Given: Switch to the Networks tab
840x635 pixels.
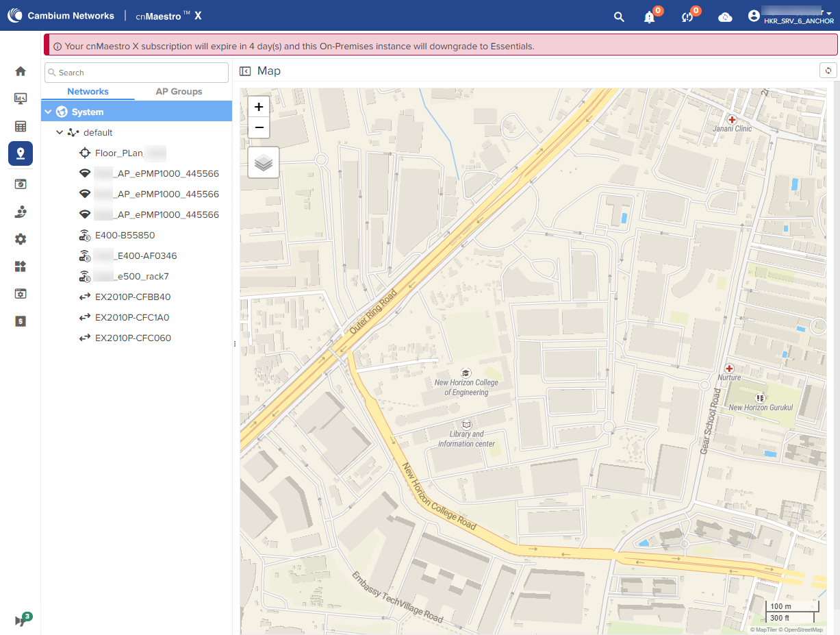Looking at the screenshot, I should click(x=88, y=91).
